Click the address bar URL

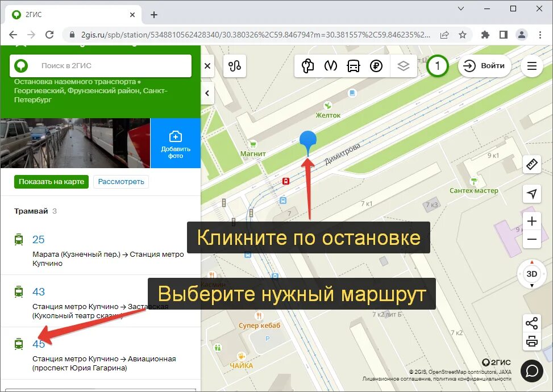(x=255, y=35)
